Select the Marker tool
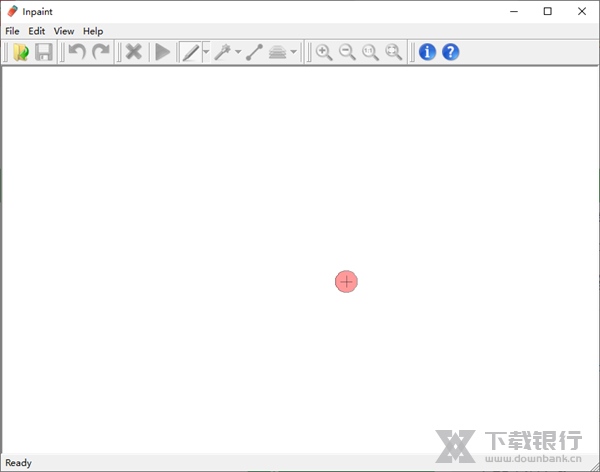 click(x=189, y=52)
